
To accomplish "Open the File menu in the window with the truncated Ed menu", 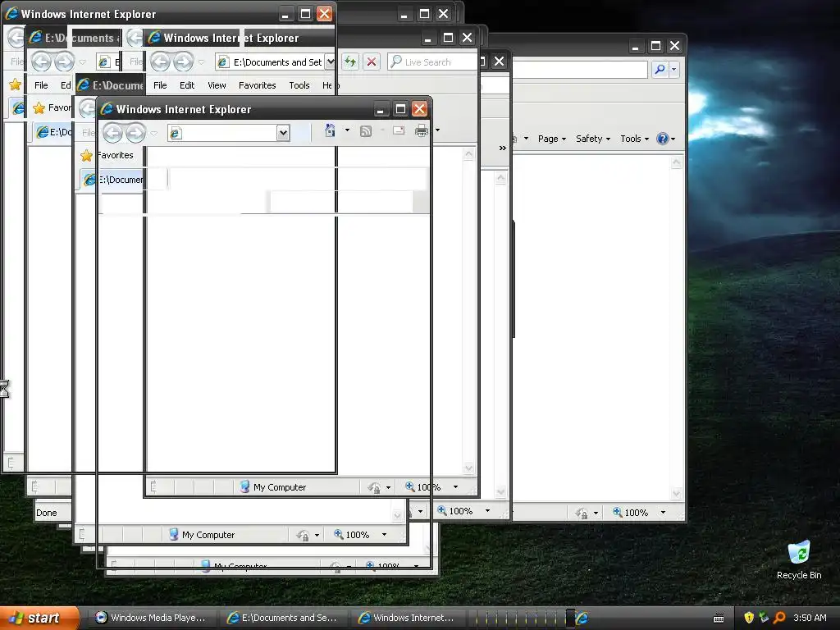I will 41,85.
